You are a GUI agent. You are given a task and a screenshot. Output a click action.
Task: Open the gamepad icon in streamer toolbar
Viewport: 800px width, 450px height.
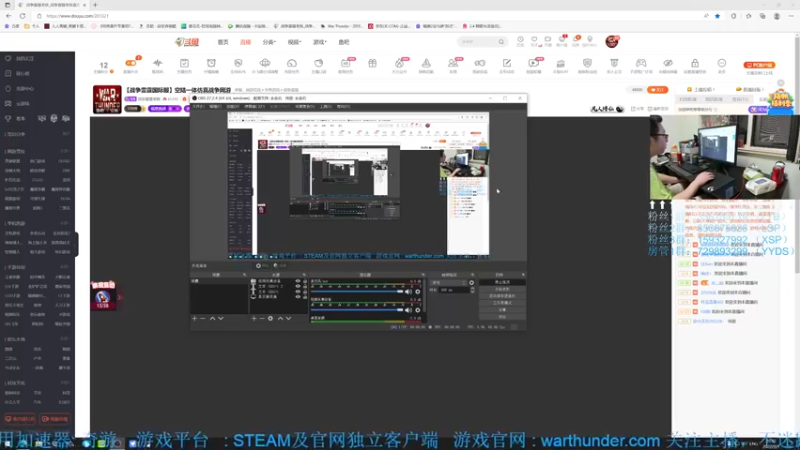tap(641, 63)
